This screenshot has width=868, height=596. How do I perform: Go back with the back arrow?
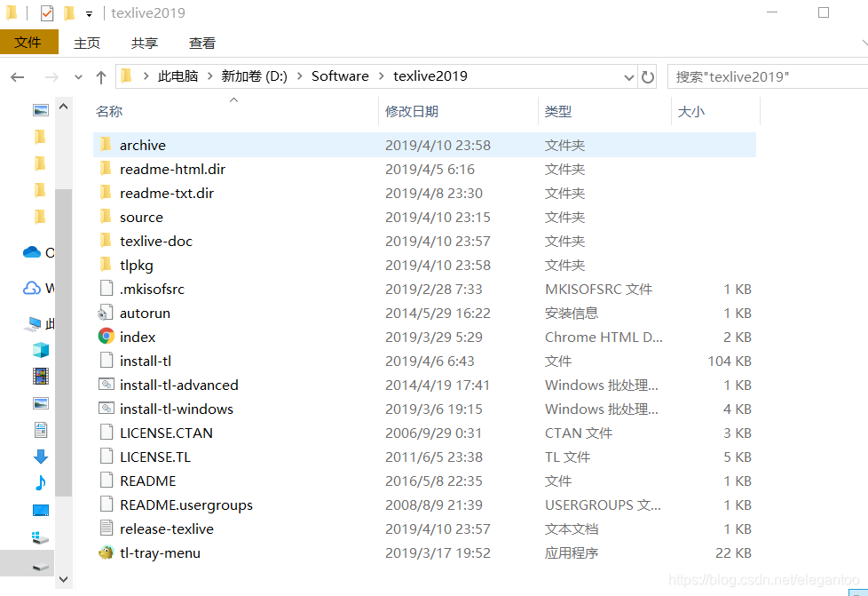(18, 77)
